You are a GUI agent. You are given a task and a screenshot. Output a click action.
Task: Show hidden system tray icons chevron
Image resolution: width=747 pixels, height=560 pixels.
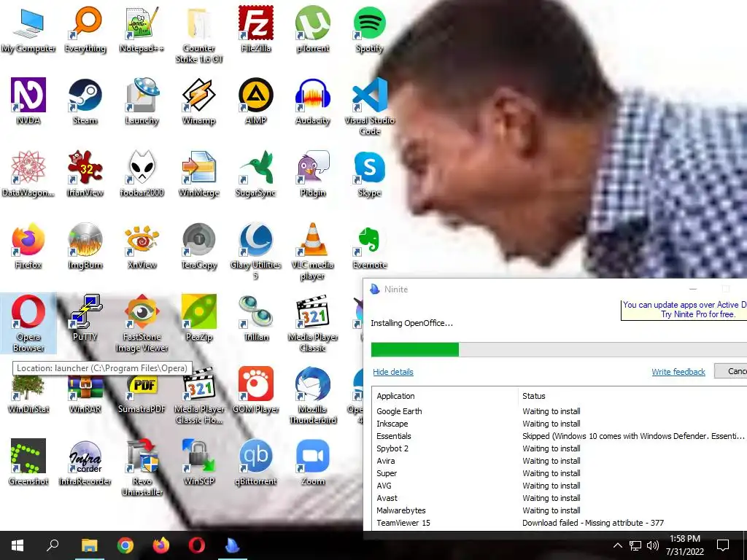tap(617, 545)
